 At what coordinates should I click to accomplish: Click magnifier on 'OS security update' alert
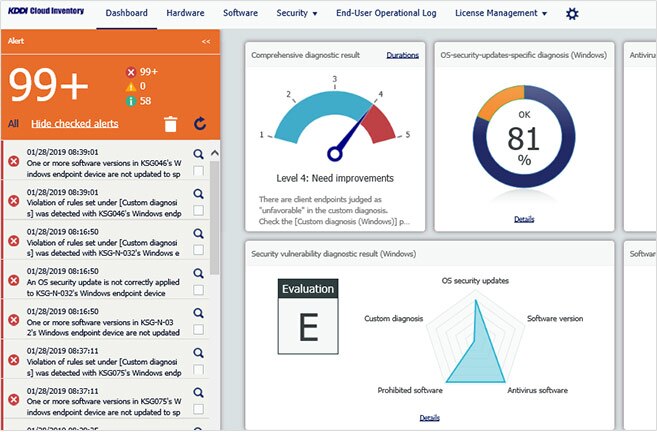point(198,274)
